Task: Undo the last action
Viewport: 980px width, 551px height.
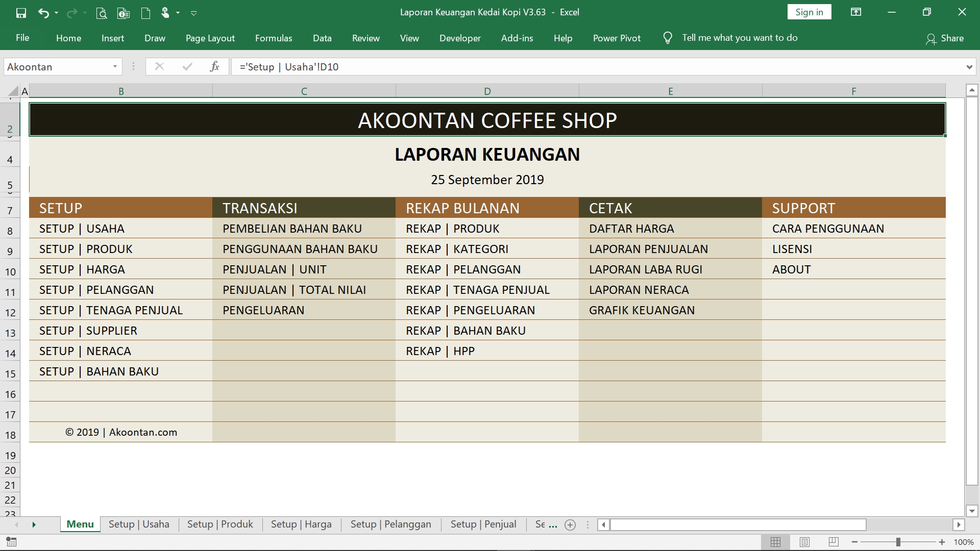Action: tap(43, 13)
